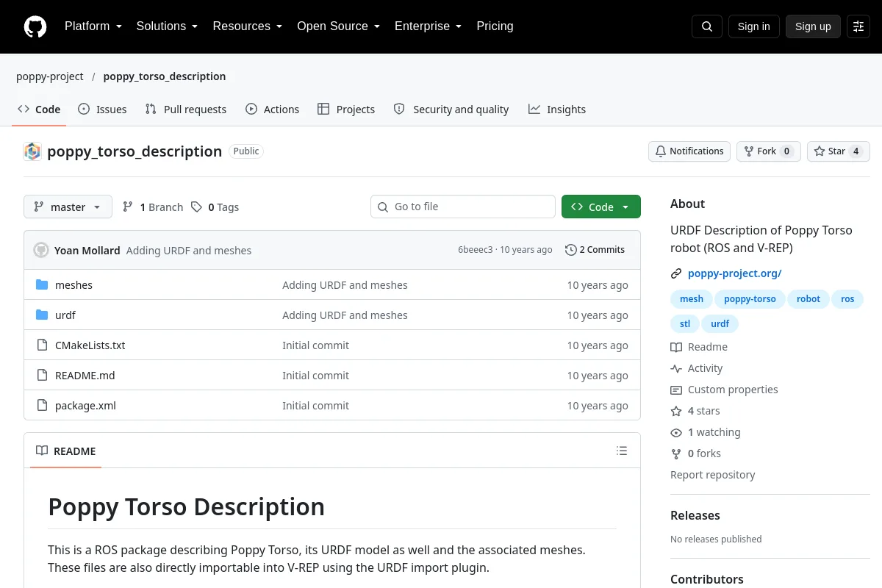
Task: Expand the Solutions menu
Action: click(167, 26)
